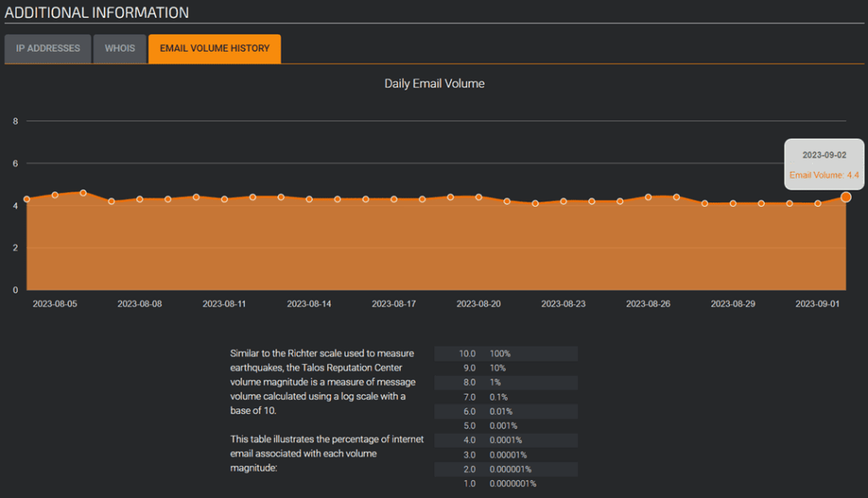Click the 4.0 magnitude 0.0001% table row
868x498 pixels.
pyautogui.click(x=505, y=440)
